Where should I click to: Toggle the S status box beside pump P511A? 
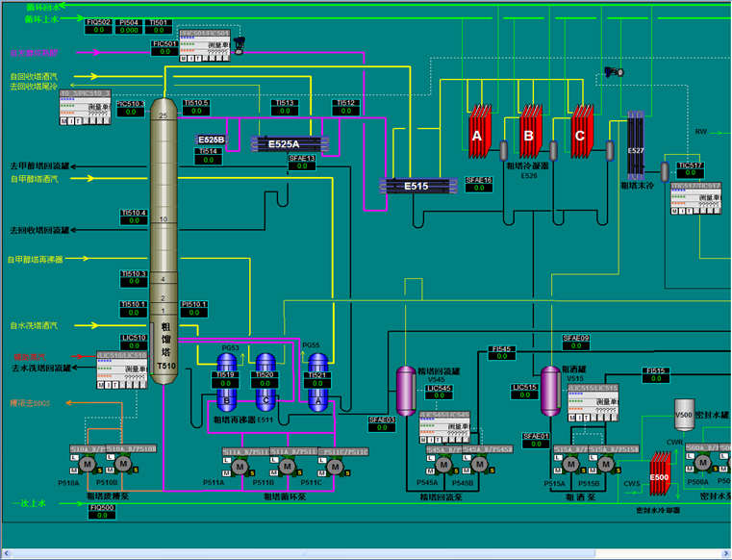[251, 471]
